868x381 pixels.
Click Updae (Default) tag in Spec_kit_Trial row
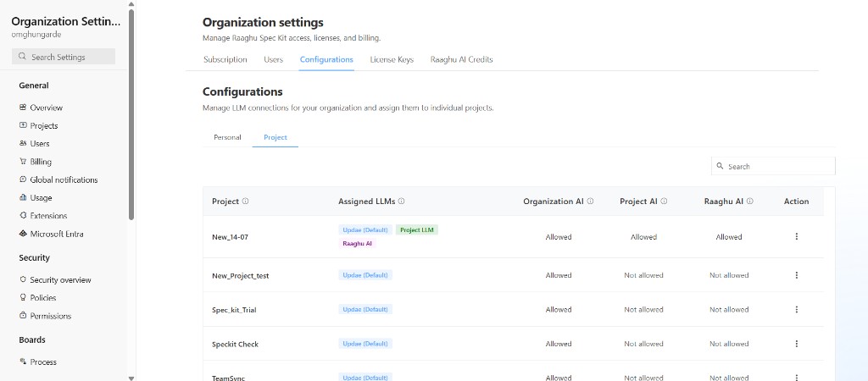pos(365,309)
